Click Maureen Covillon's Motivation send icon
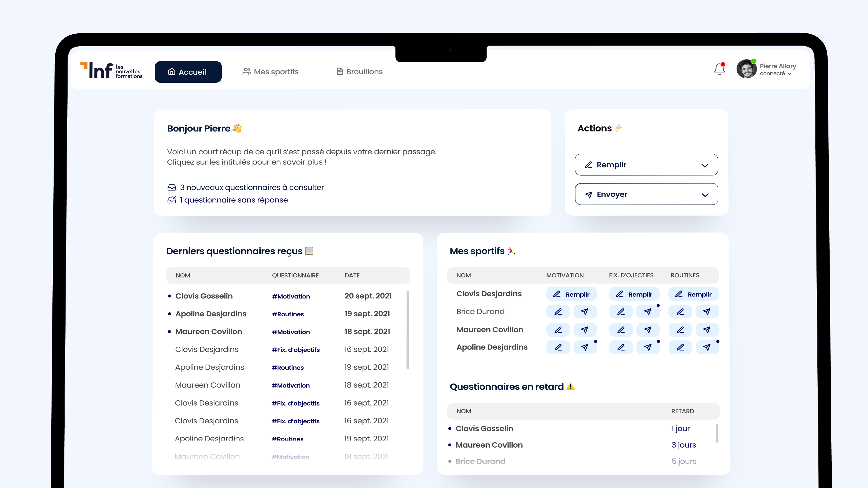Image resolution: width=868 pixels, height=488 pixels. [585, 330]
